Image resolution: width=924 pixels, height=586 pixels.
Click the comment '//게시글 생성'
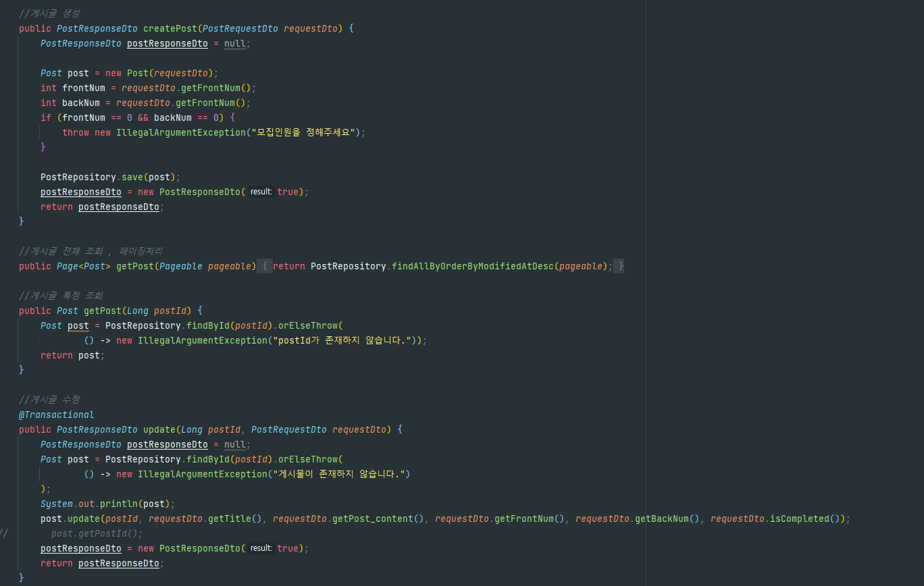[49, 14]
